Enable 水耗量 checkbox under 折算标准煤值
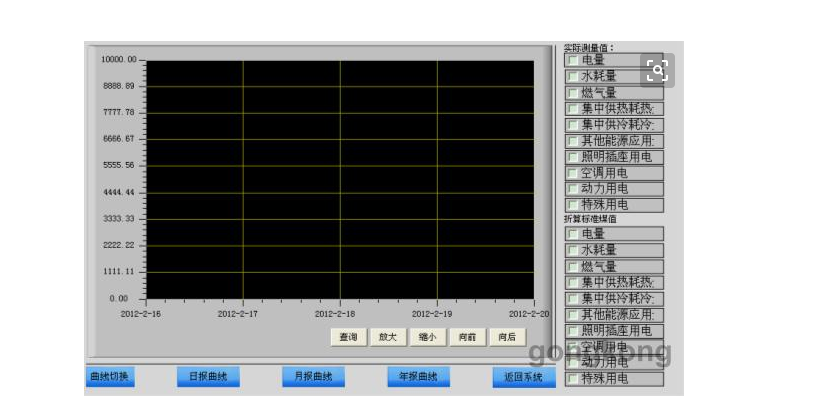This screenshot has height=403, width=818. click(573, 250)
